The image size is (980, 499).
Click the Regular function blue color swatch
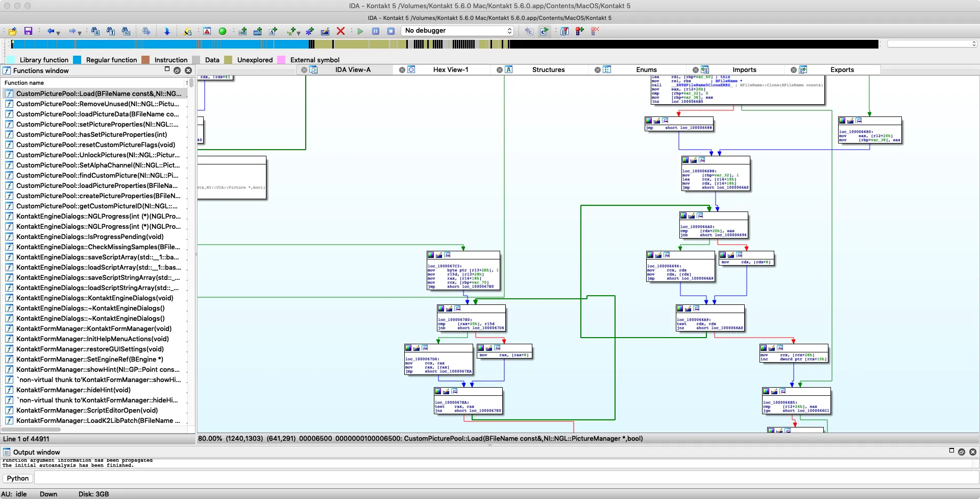tap(77, 60)
